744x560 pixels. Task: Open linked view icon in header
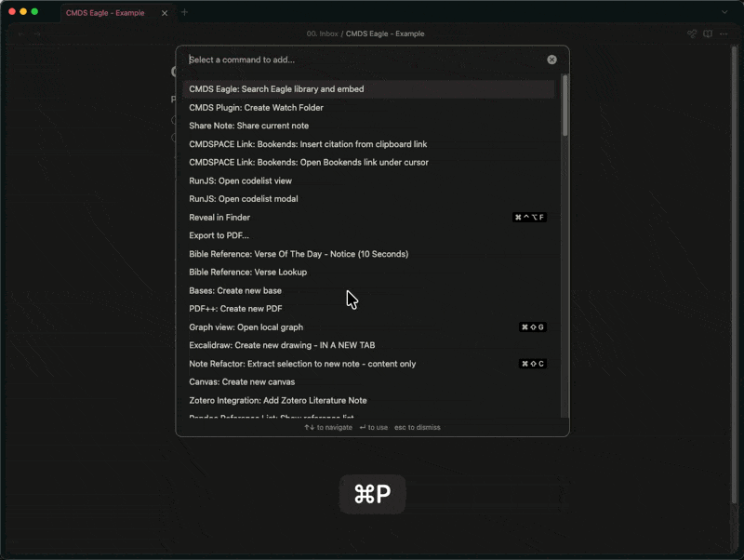(692, 33)
